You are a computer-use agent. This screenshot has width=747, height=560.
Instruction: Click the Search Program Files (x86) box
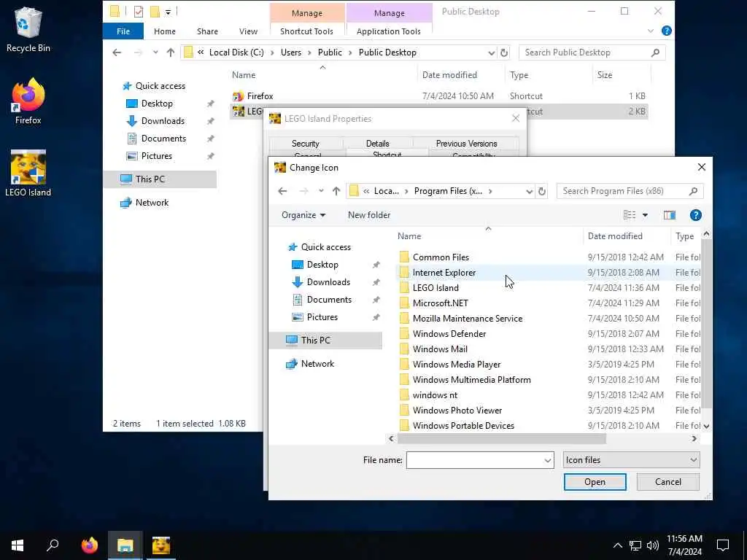coord(629,191)
